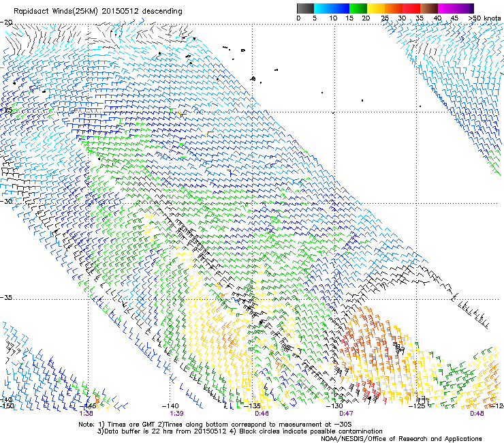Screen dimensions: 504x443
Task: Click the "-140" longitude axis label
Action: click(x=170, y=406)
